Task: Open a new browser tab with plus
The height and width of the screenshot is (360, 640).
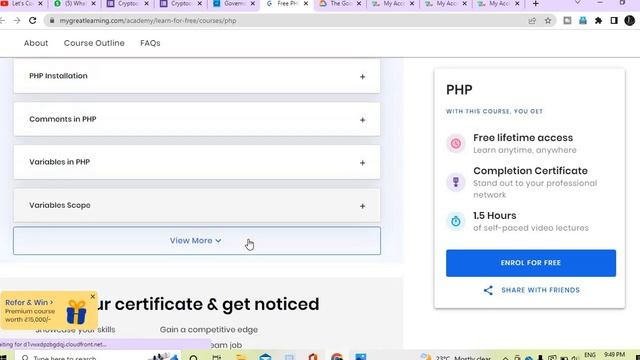Action: pos(536,4)
